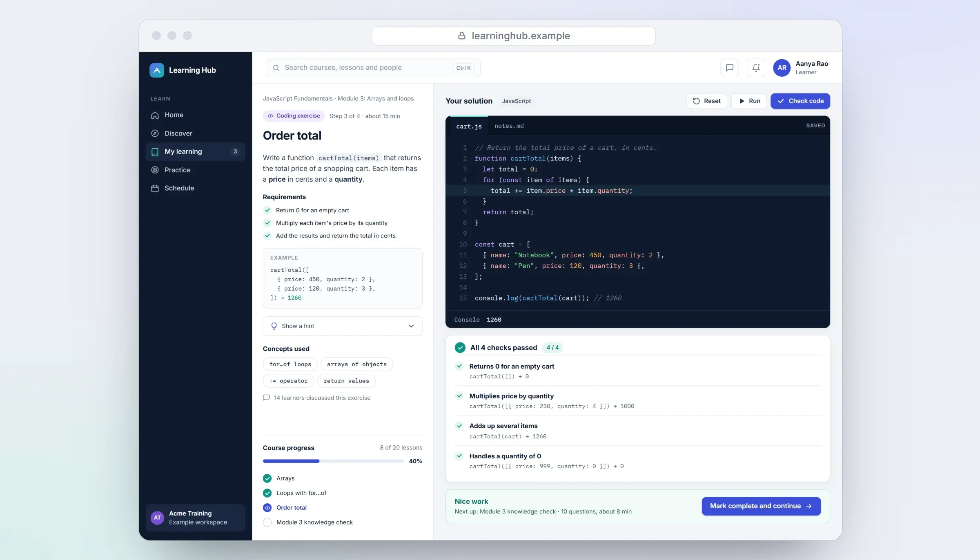Click the Adds up several items check icon

click(459, 426)
